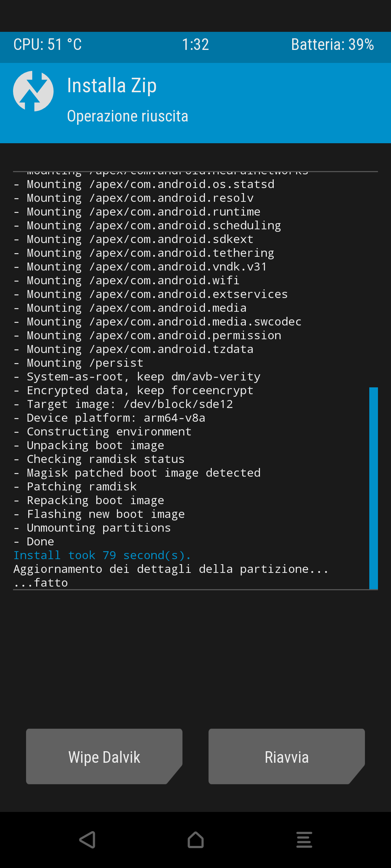Tap the 'Aggiornamento dei dettagli della partizione' line
Viewport: 391px width, 868px height.
click(171, 569)
